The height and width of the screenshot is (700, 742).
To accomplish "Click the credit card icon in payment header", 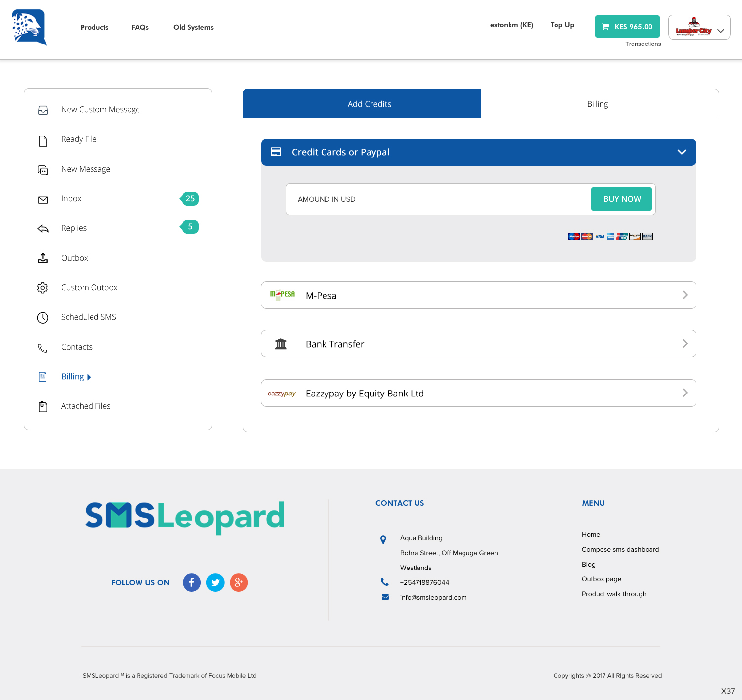I will 276,152.
